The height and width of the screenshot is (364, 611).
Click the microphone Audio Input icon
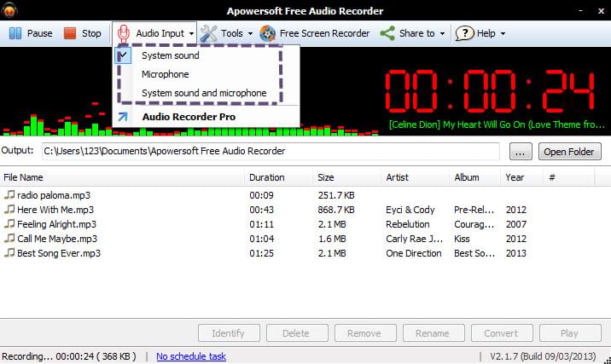click(x=124, y=33)
